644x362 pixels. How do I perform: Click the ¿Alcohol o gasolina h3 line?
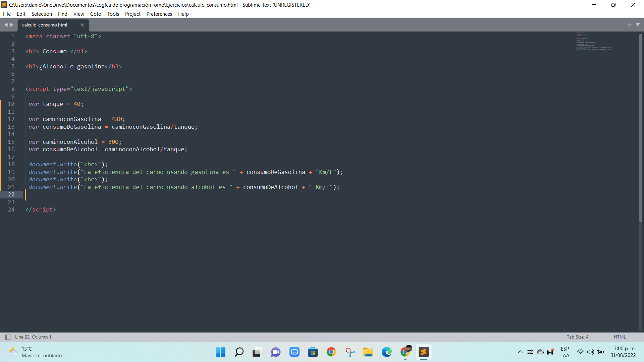pyautogui.click(x=73, y=67)
